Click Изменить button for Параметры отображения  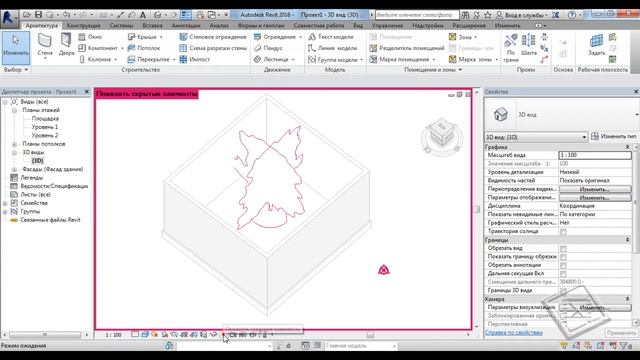pyautogui.click(x=595, y=198)
